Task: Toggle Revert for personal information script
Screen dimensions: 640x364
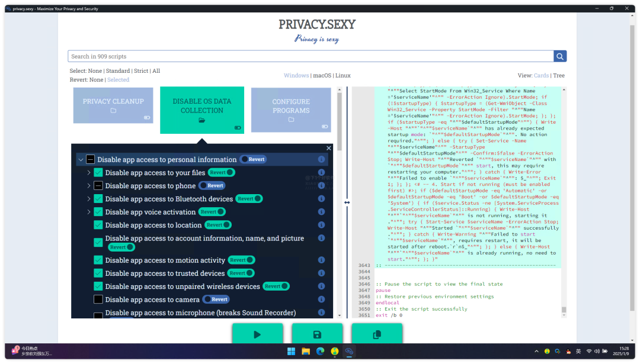Action: 253,159
